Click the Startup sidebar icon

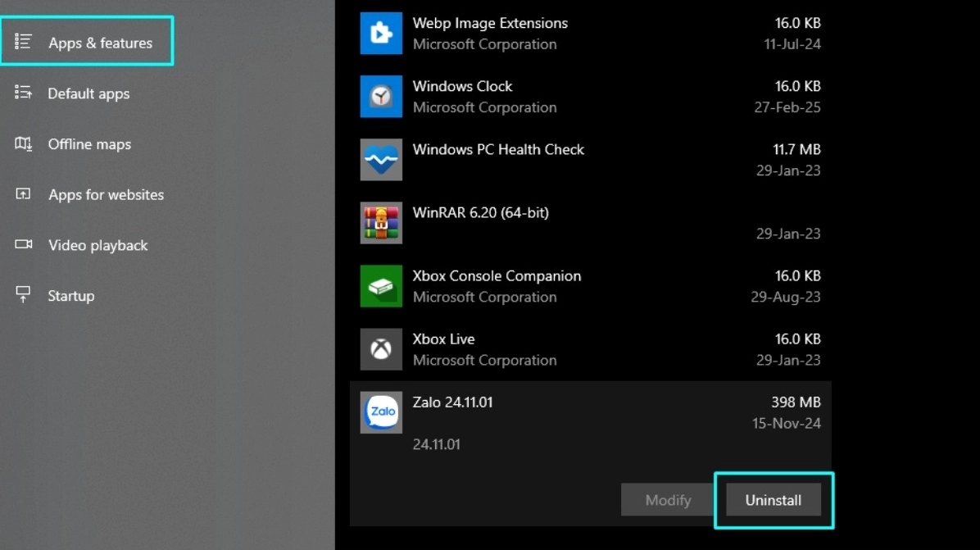coord(23,295)
